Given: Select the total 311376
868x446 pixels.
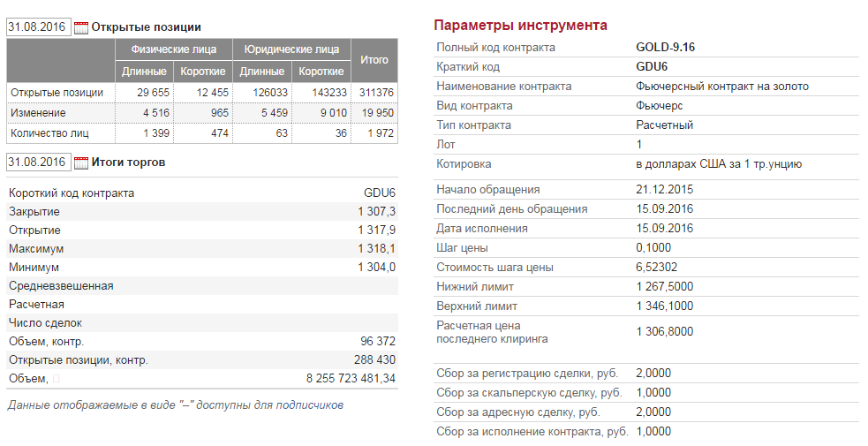Looking at the screenshot, I should pos(376,93).
